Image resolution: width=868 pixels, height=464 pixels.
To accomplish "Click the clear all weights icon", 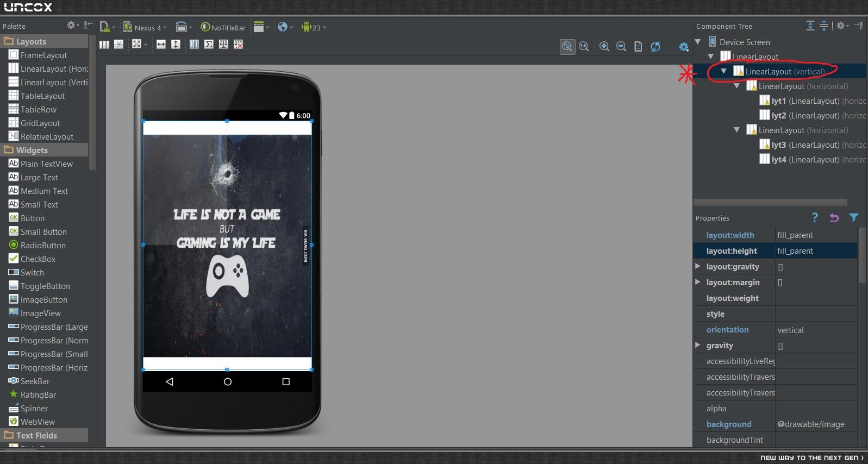I will coord(238,45).
